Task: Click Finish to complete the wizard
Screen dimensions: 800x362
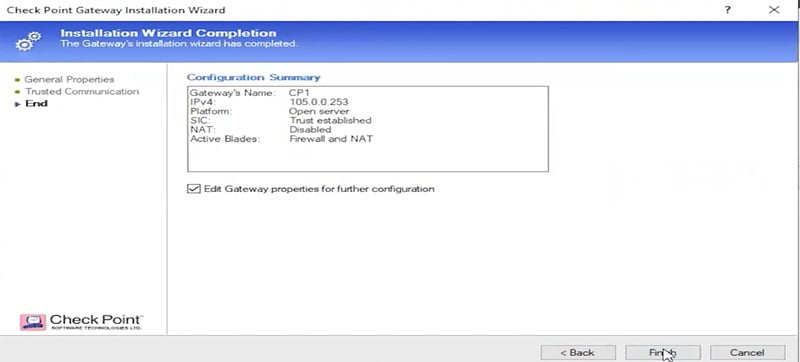Action: point(663,352)
